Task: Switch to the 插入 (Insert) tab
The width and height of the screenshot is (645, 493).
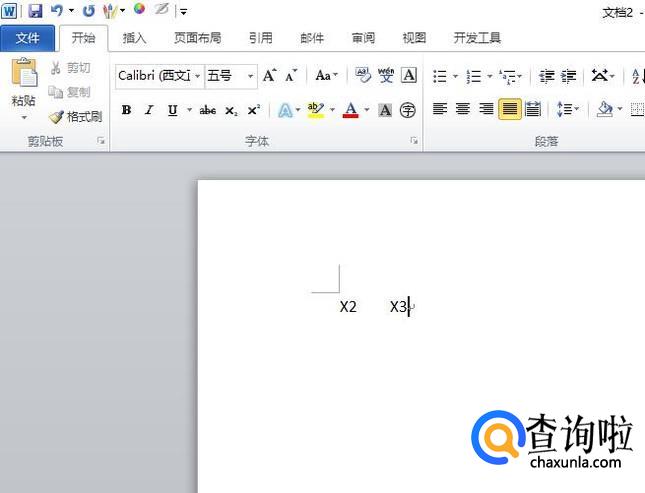Action: pos(134,38)
